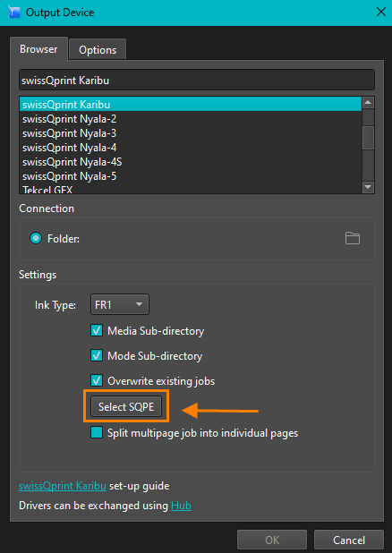Click the device list scroll down arrow
This screenshot has height=553, width=392.
[x=368, y=187]
